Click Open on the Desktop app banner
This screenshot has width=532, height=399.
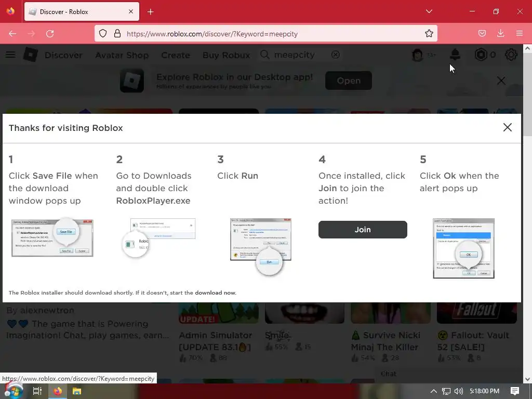pos(349,81)
